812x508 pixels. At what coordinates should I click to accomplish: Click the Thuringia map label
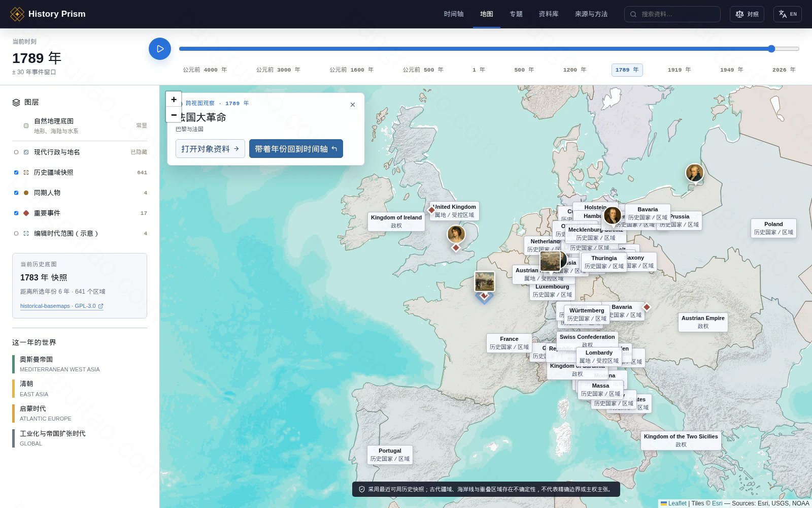click(x=604, y=262)
